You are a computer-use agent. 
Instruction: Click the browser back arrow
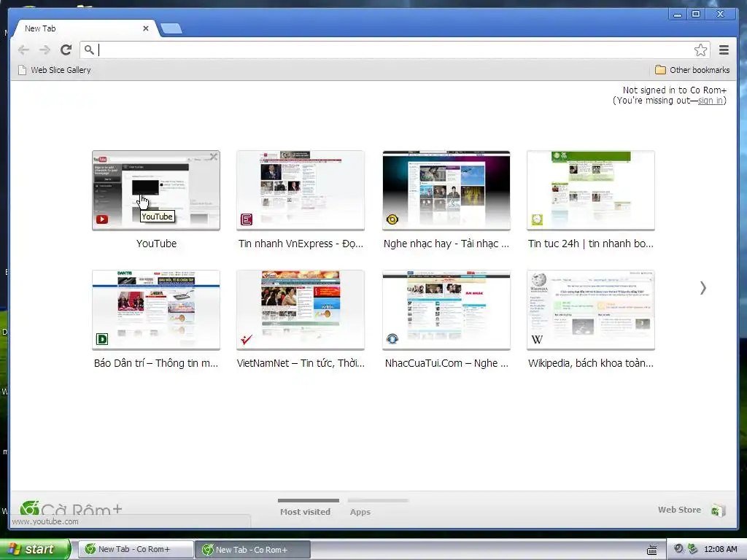[x=23, y=50]
